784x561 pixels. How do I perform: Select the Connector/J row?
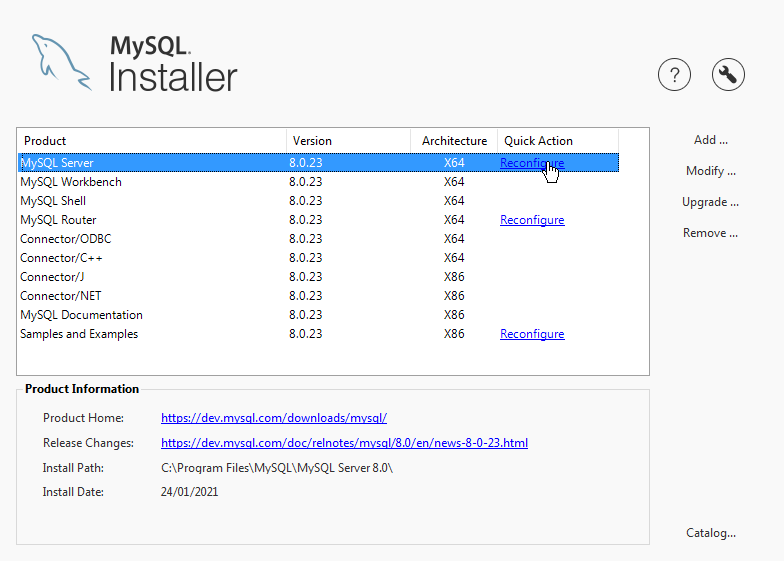pyautogui.click(x=318, y=277)
